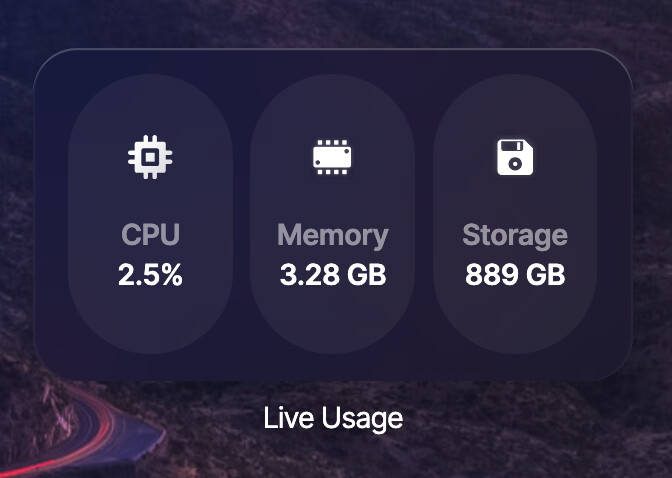Click the Storage floppy disk icon
The width and height of the screenshot is (672, 478).
(x=515, y=157)
